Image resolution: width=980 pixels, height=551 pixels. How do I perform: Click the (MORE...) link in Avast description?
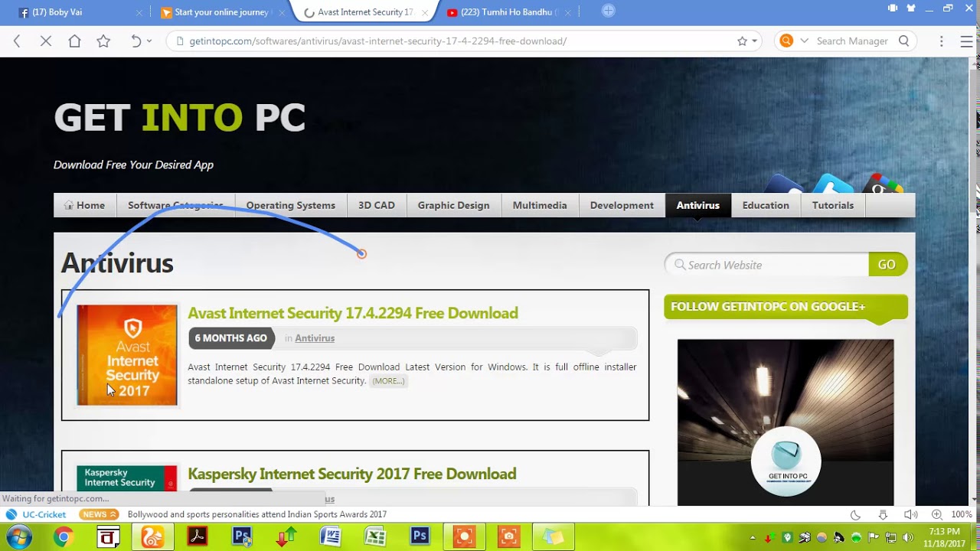[x=388, y=381]
